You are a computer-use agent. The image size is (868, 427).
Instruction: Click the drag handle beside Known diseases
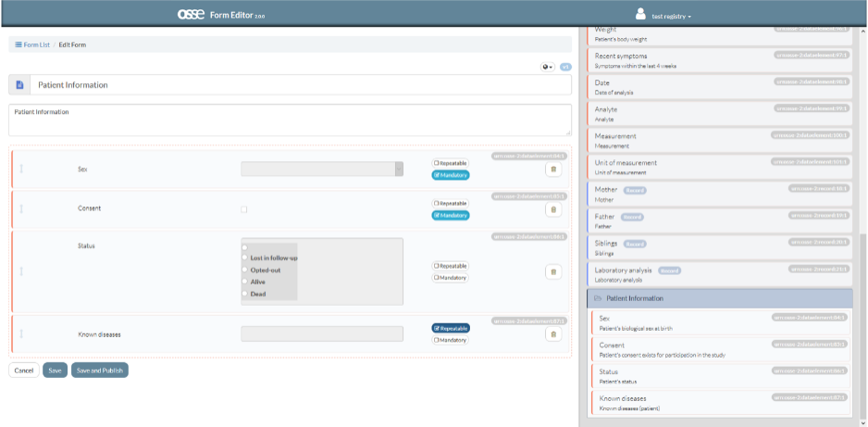(x=21, y=334)
